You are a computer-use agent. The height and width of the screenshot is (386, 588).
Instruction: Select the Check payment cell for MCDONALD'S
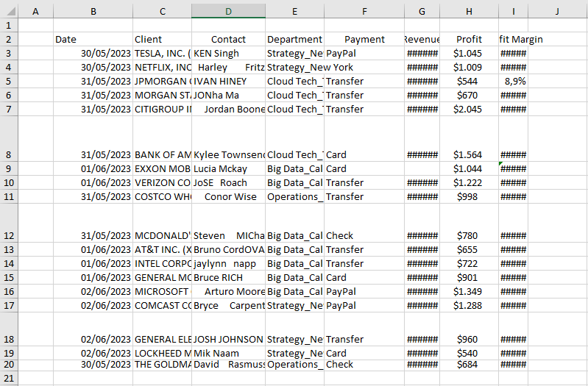364,223
